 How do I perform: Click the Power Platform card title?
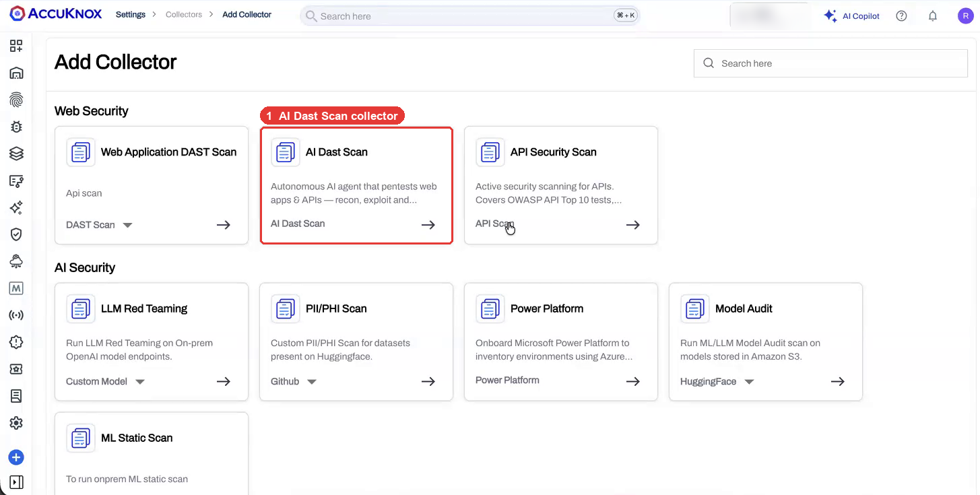pos(547,308)
